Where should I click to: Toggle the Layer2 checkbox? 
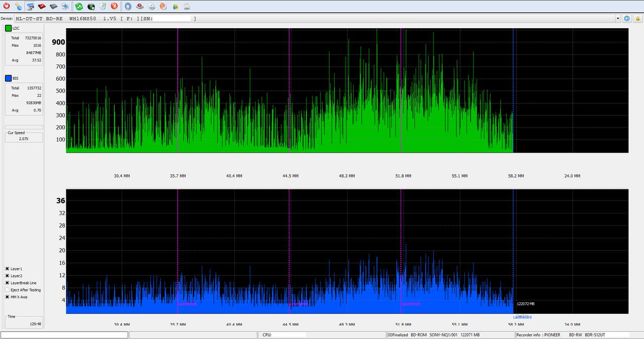click(x=8, y=276)
